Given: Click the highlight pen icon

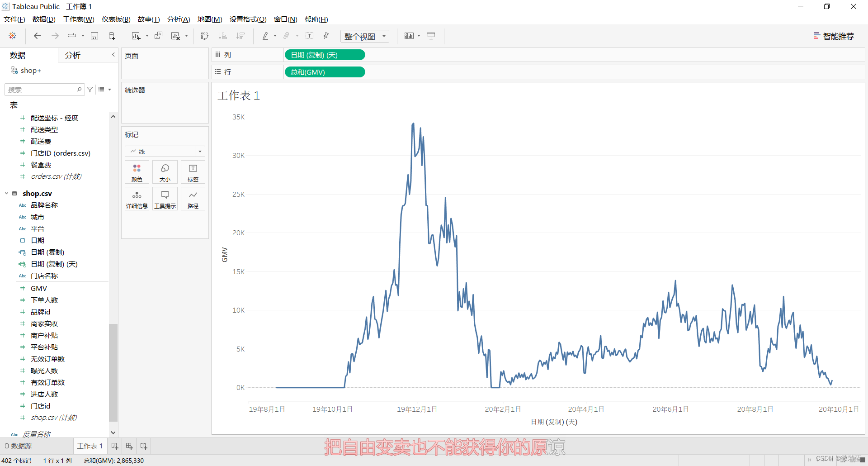Looking at the screenshot, I should (265, 36).
